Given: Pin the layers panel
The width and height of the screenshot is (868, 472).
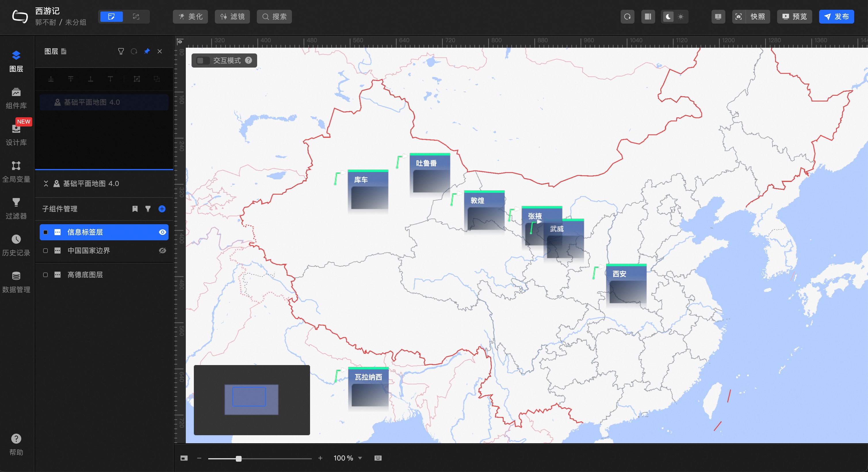Looking at the screenshot, I should pos(147,51).
